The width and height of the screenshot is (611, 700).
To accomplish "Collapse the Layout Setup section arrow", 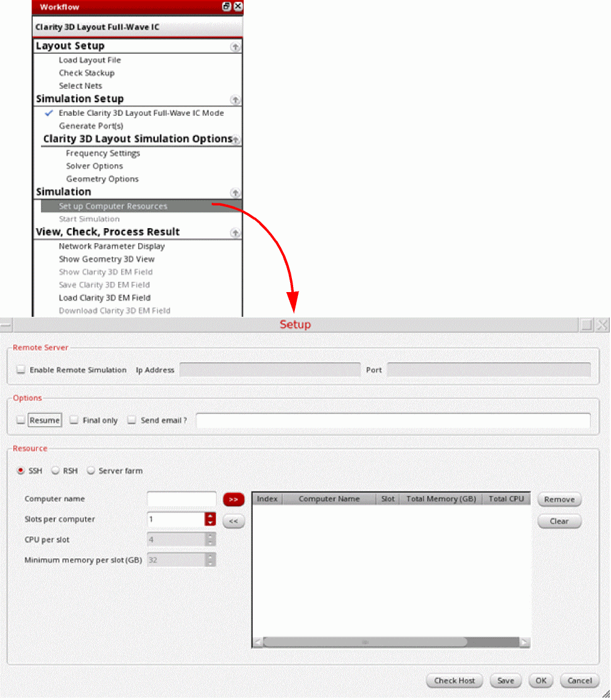I will click(x=235, y=47).
